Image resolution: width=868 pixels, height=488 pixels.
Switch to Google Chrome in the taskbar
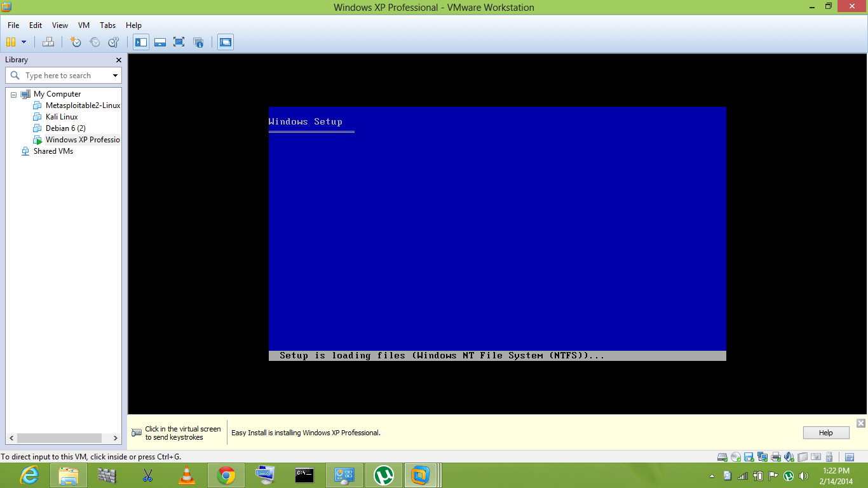tap(226, 475)
